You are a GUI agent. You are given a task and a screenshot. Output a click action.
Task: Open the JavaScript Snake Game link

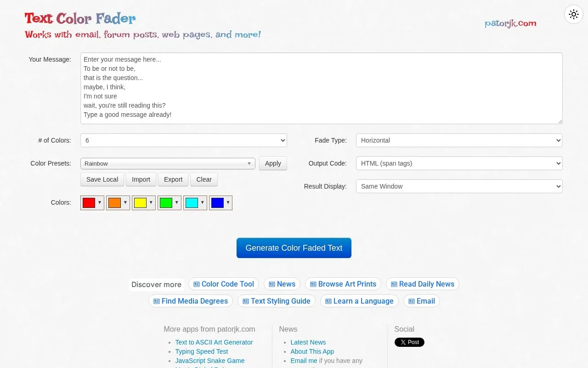click(x=210, y=361)
